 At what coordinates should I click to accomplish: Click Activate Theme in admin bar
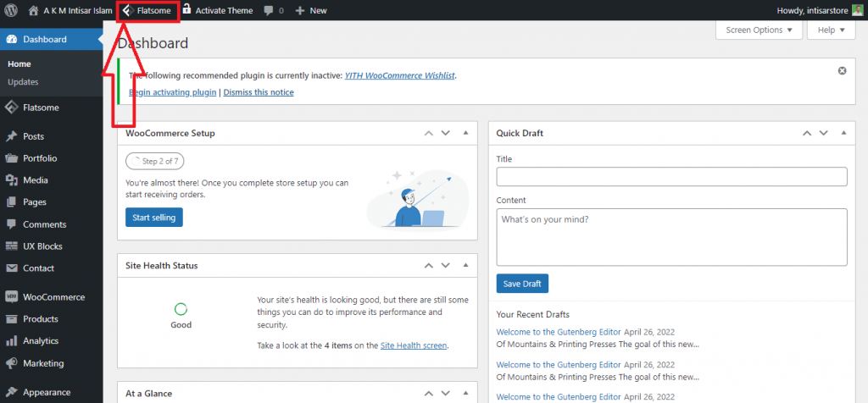click(217, 10)
